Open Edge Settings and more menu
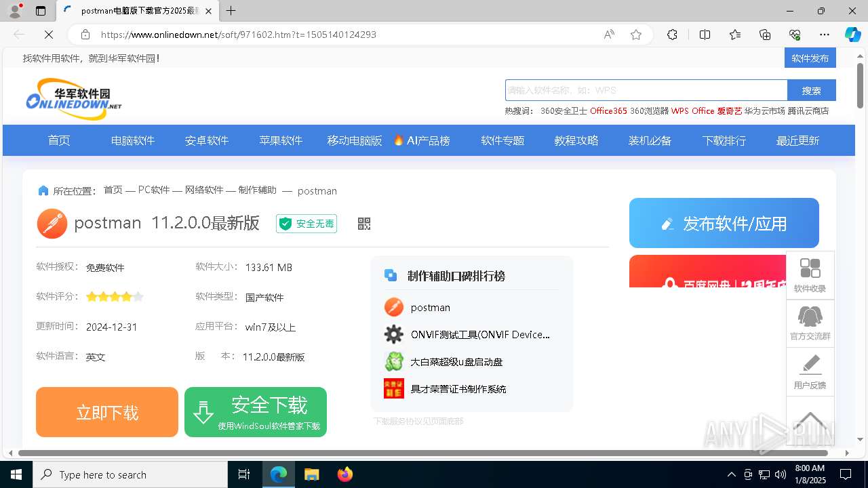This screenshot has height=488, width=868. [825, 35]
